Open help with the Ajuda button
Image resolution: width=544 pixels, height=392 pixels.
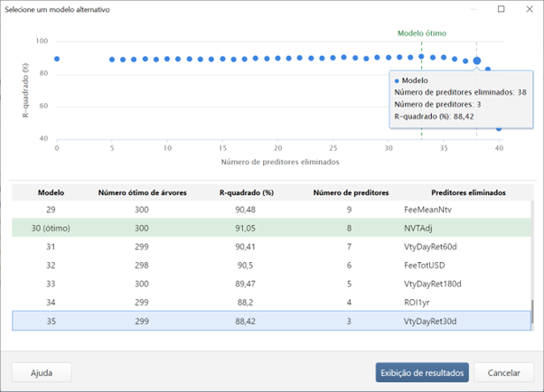tap(42, 372)
